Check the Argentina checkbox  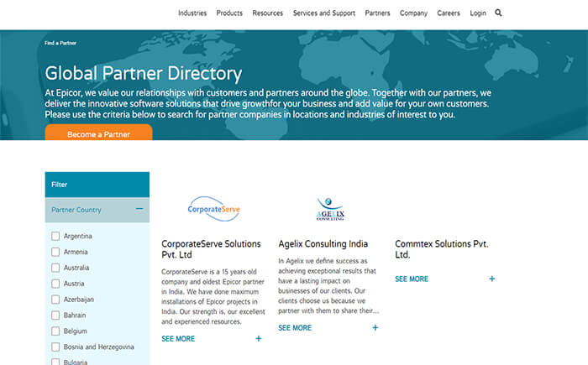pos(55,236)
